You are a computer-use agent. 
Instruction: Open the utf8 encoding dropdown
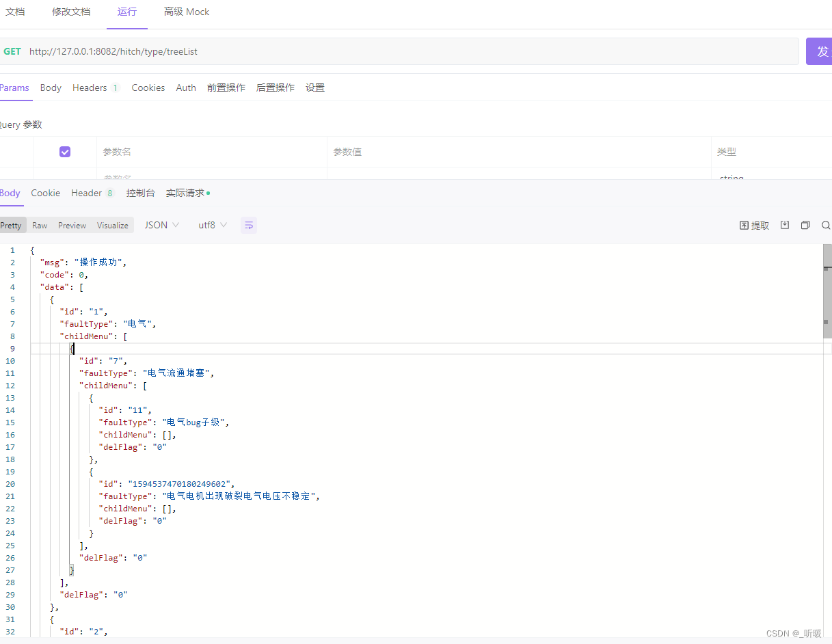click(213, 225)
